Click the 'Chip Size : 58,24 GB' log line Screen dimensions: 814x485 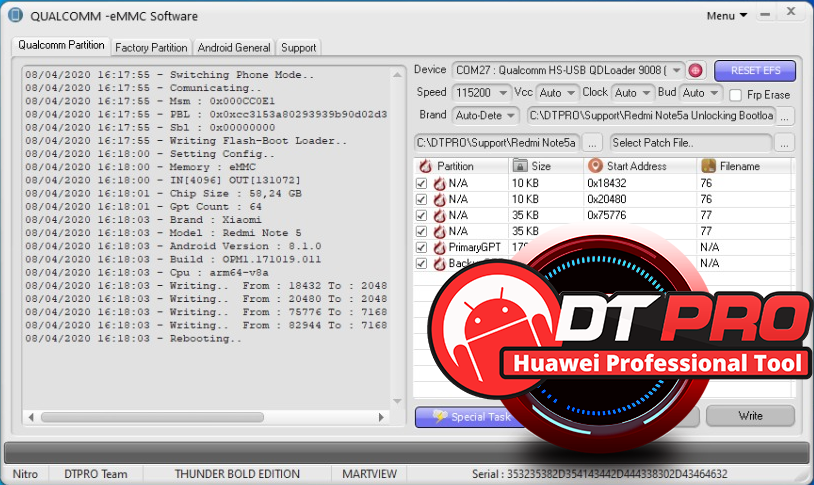coord(164,194)
